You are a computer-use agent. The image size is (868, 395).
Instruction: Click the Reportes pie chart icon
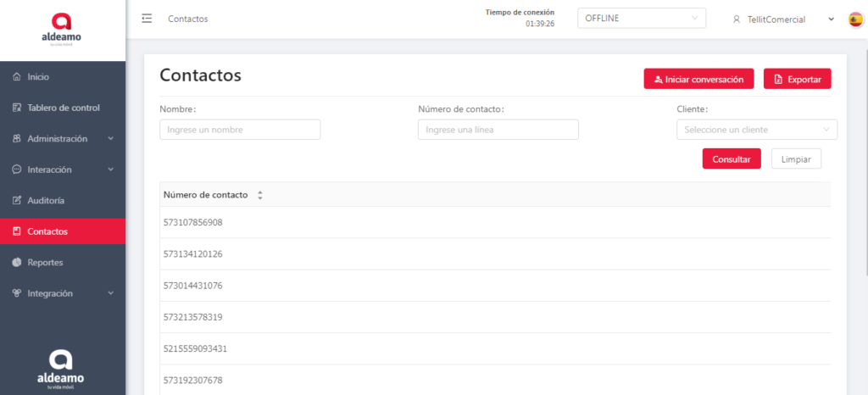coord(17,262)
